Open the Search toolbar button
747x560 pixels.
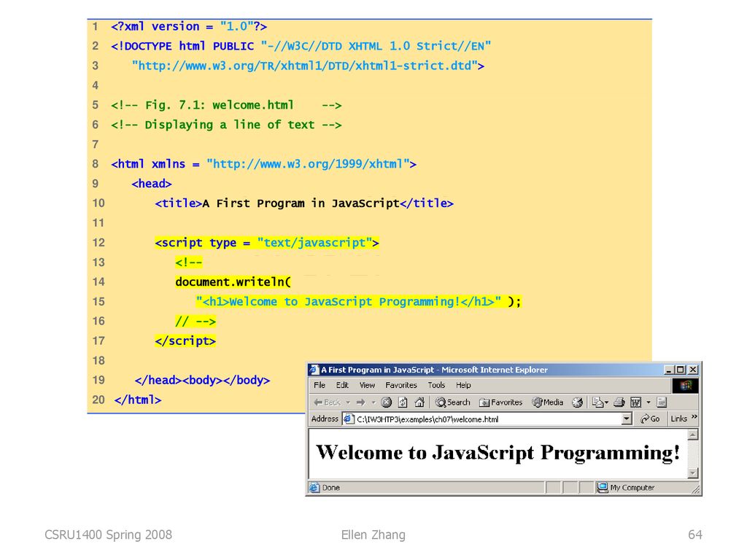[x=452, y=402]
